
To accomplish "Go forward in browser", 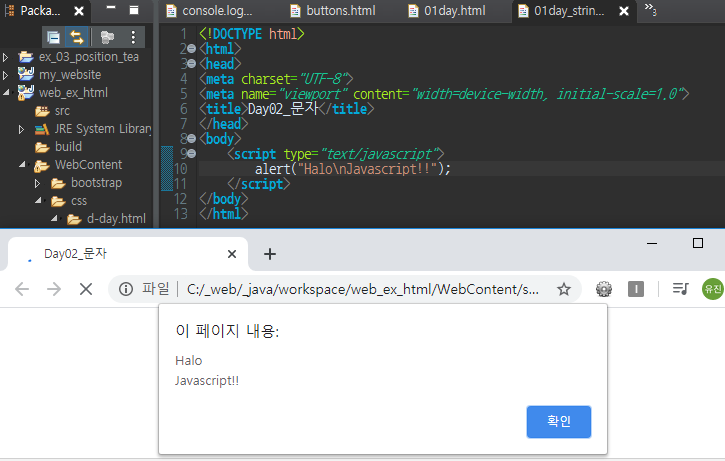I will pyautogui.click(x=54, y=289).
